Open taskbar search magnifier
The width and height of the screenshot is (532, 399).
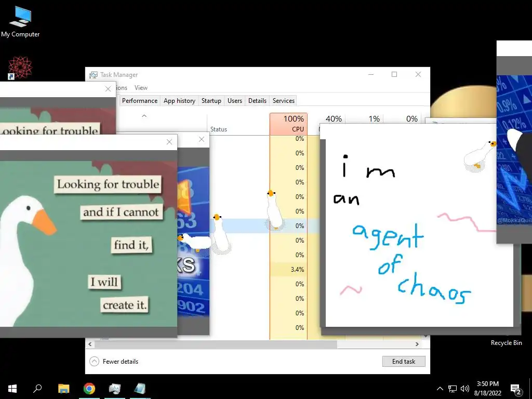(37, 389)
